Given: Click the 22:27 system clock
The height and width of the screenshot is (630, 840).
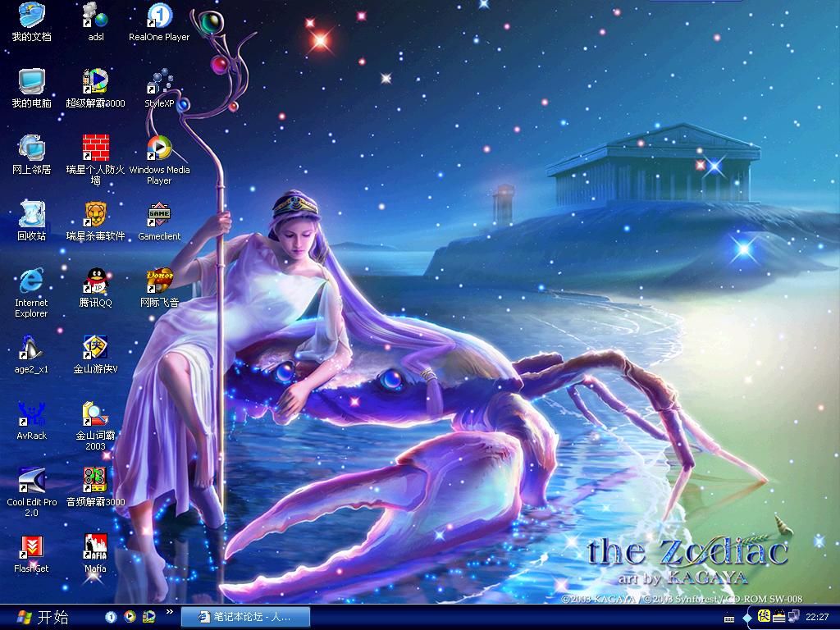Looking at the screenshot, I should click(817, 617).
